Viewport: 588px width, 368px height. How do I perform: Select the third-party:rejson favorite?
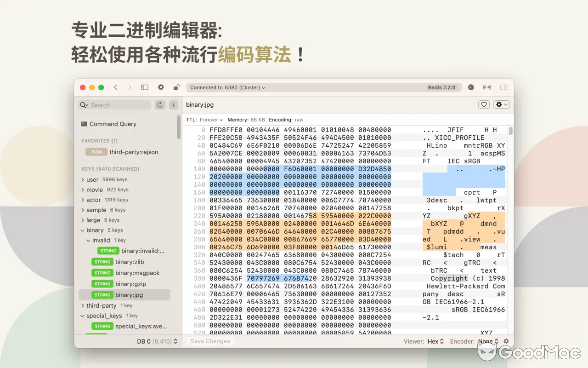coord(133,152)
